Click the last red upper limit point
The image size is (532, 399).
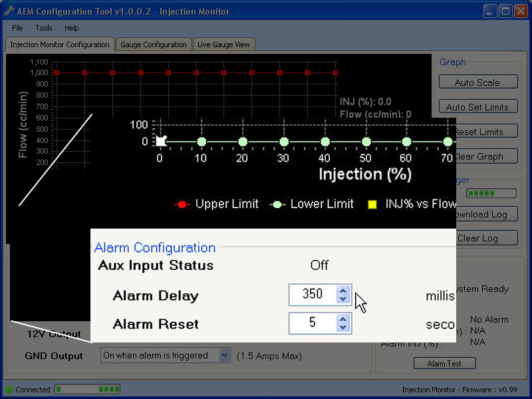point(335,73)
